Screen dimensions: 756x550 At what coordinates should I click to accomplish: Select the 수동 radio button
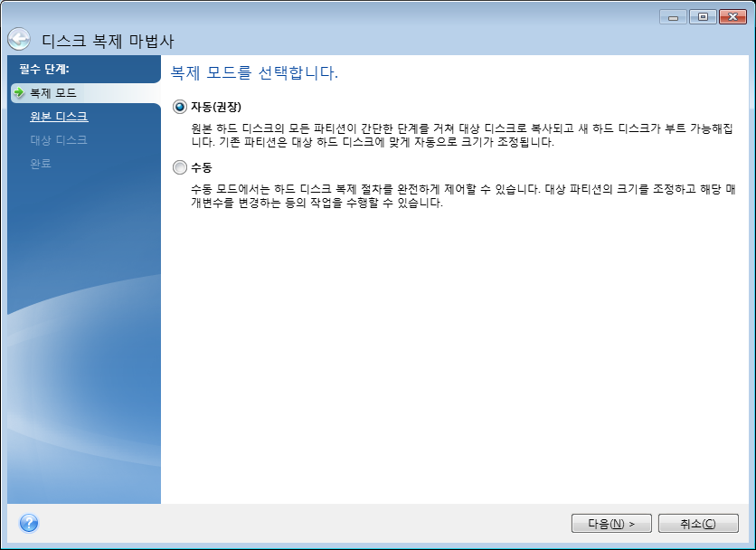tap(179, 168)
